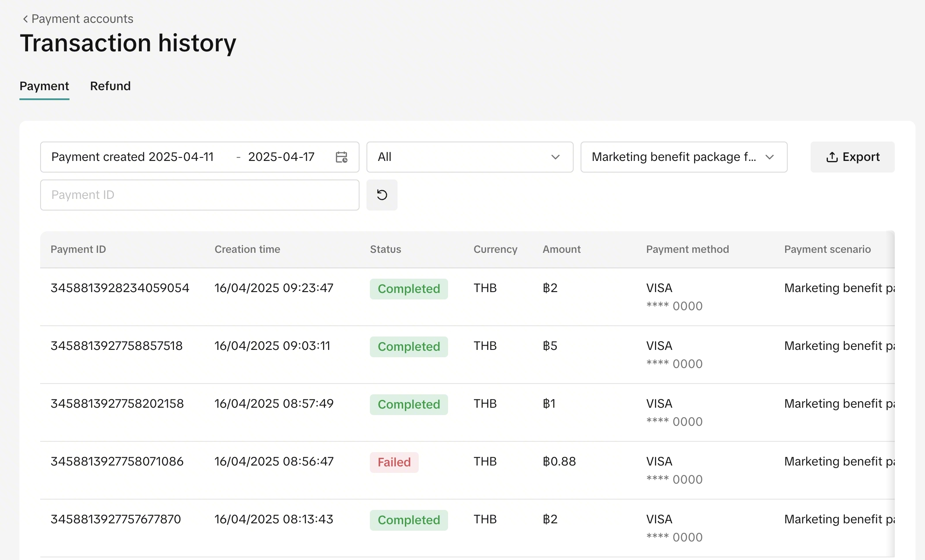925x560 pixels.
Task: Click payment ID 3458813927757677870
Action: click(115, 519)
